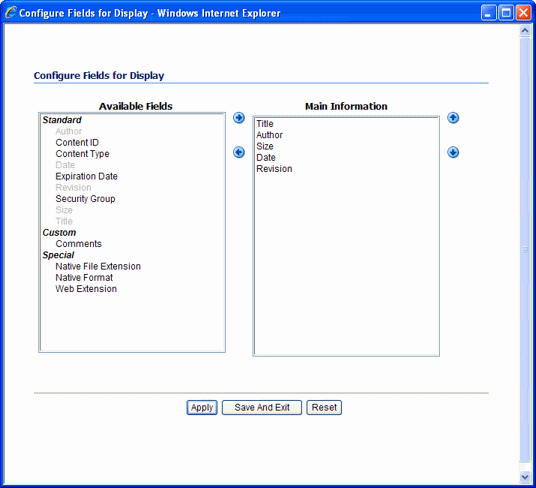Click the Internet Explorer icon in title bar

[11, 13]
